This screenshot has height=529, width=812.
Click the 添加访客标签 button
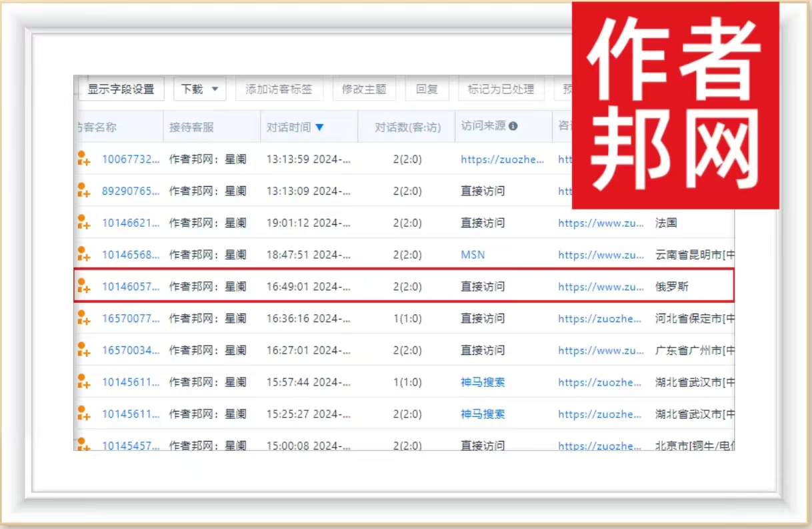279,89
